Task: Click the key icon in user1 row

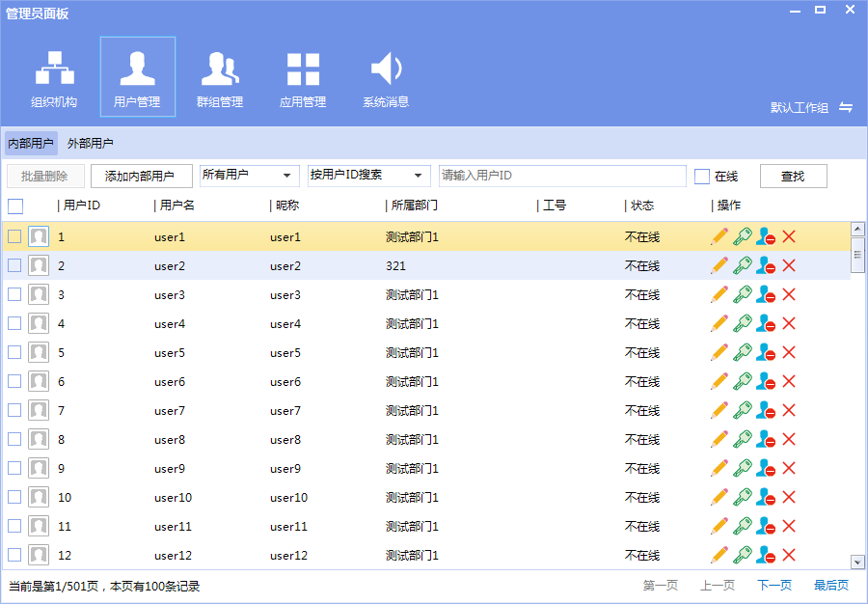Action: [x=743, y=237]
